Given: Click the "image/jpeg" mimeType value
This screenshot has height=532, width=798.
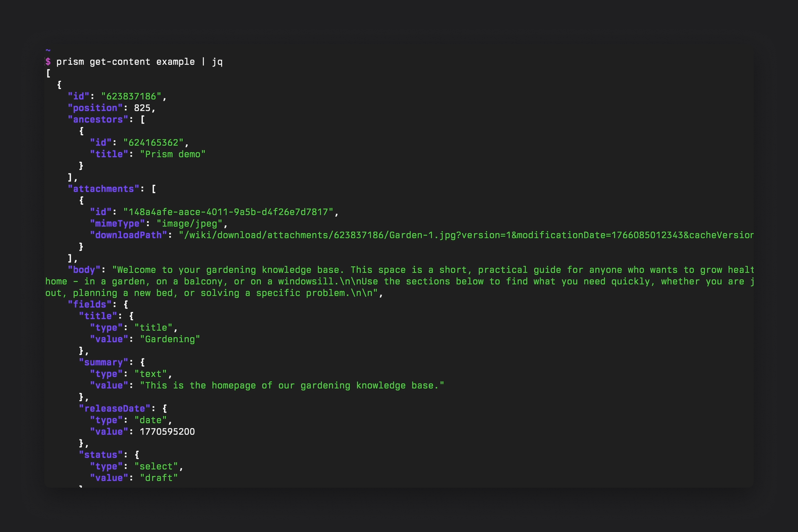Looking at the screenshot, I should click(189, 224).
